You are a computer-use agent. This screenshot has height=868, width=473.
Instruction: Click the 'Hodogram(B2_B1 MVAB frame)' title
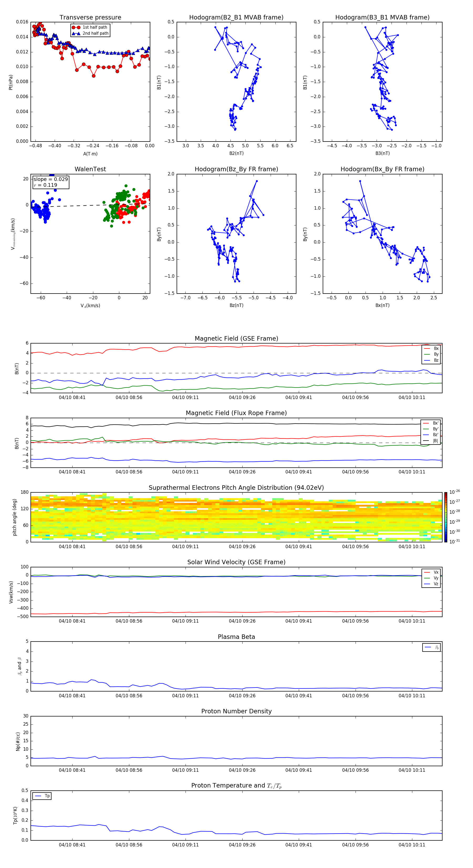(x=236, y=18)
